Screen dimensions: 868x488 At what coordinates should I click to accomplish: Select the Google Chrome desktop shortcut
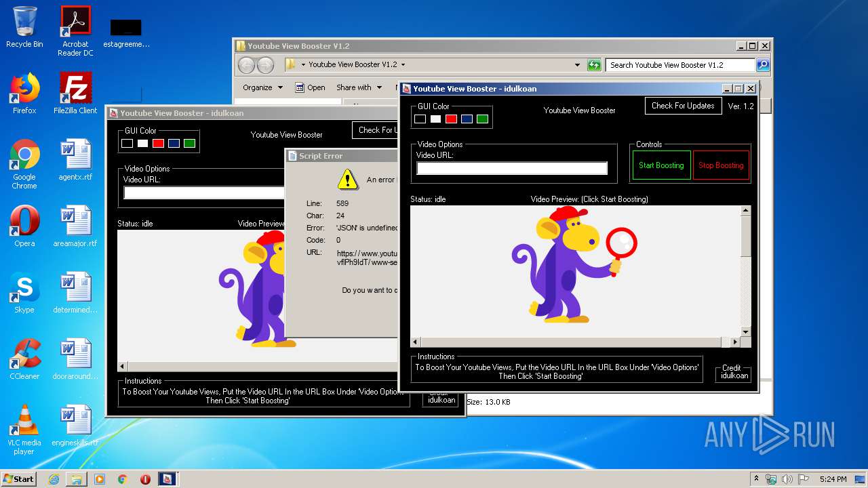click(24, 164)
